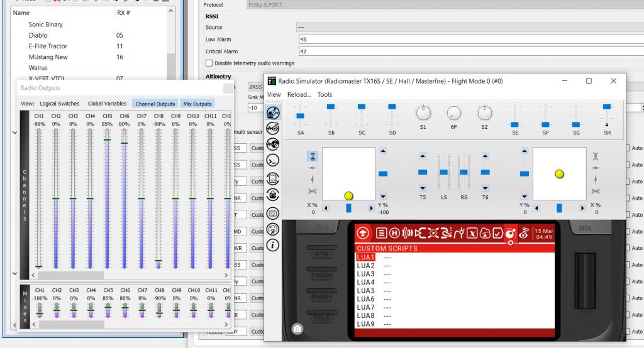Click the joystick icon in simulator sidebar

coord(274,229)
